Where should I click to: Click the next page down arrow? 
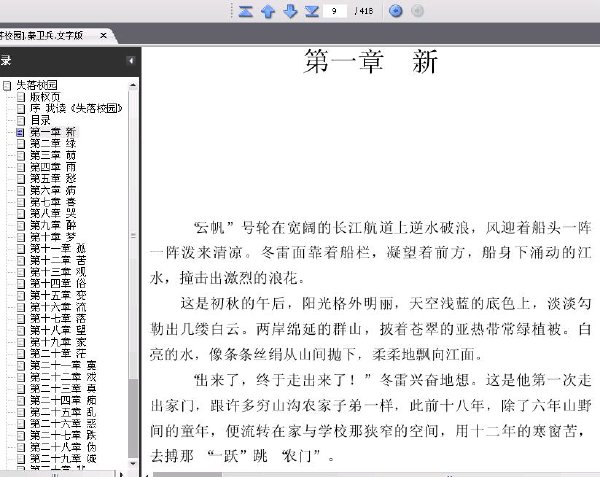[x=290, y=11]
